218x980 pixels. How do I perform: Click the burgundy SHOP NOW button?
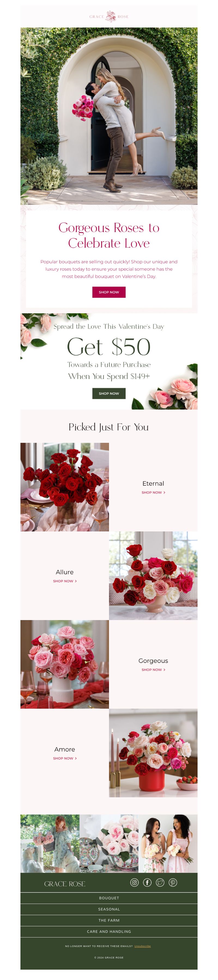tap(109, 292)
